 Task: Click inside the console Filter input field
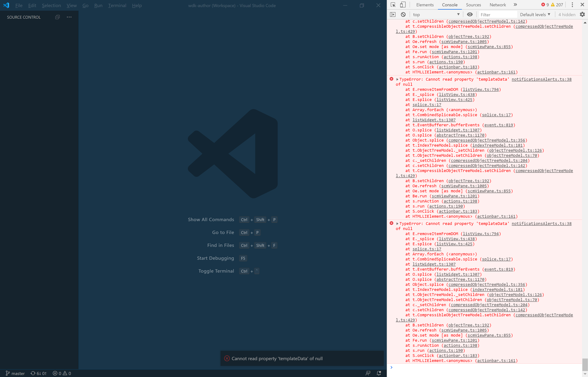498,14
